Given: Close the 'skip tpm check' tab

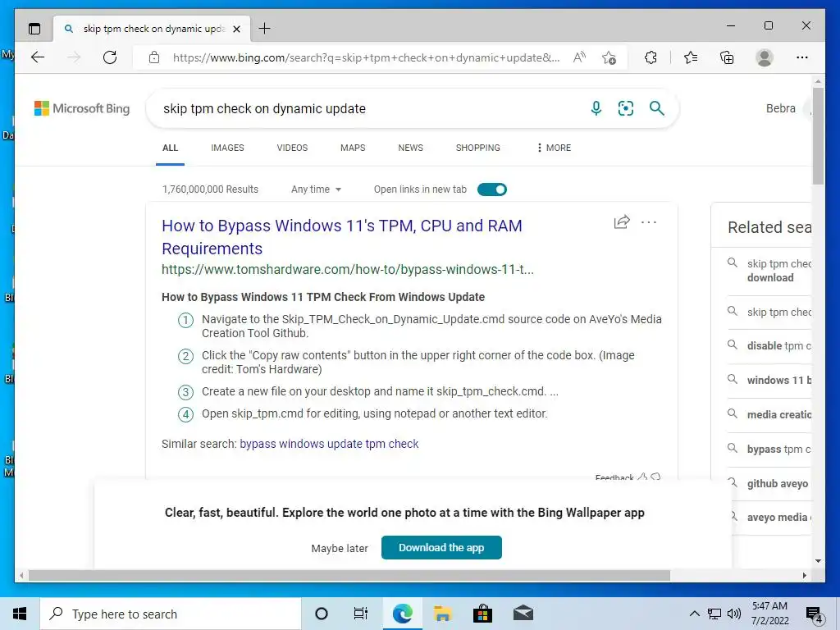Looking at the screenshot, I should click(237, 29).
